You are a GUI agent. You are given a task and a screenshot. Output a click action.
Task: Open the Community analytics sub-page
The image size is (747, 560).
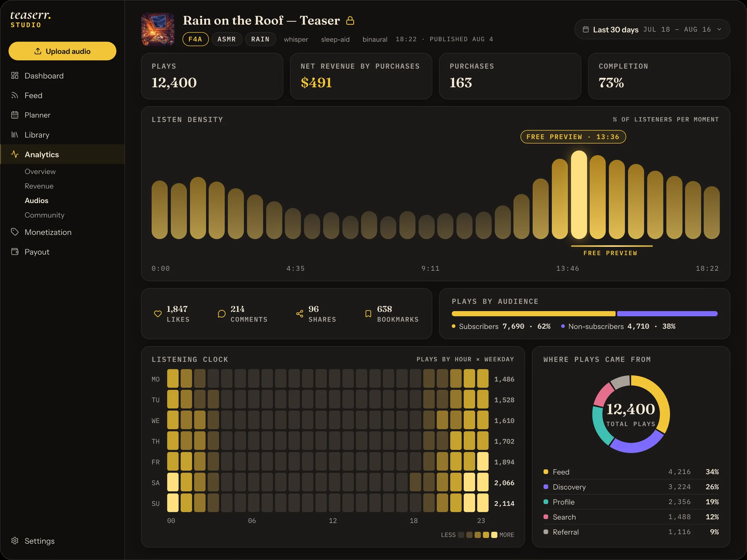coord(44,215)
